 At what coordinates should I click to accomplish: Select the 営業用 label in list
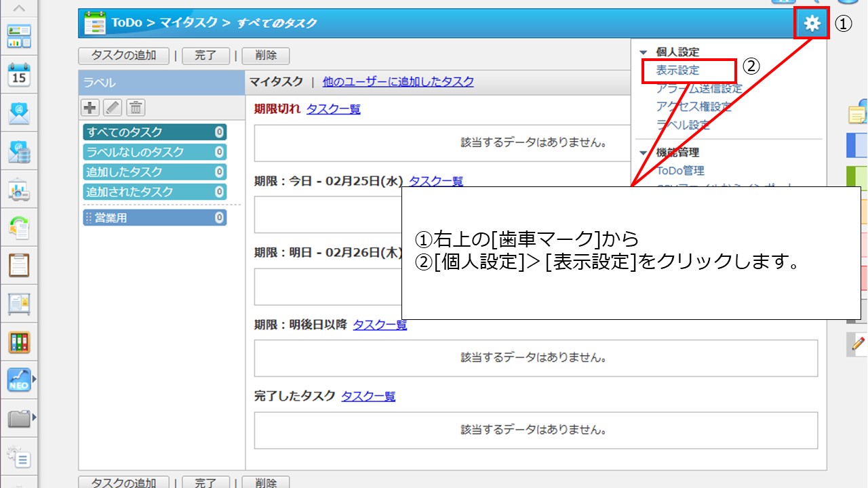tap(155, 218)
